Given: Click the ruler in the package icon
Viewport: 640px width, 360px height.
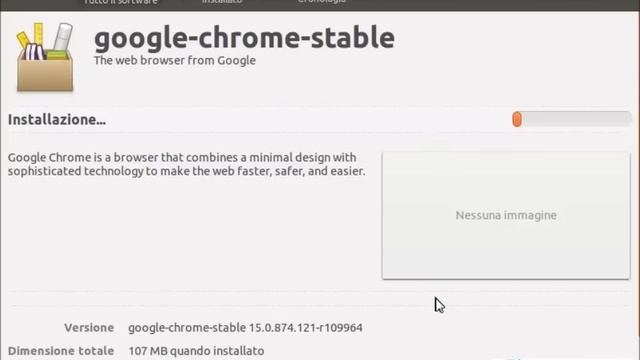Looking at the screenshot, I should click(x=38, y=33).
